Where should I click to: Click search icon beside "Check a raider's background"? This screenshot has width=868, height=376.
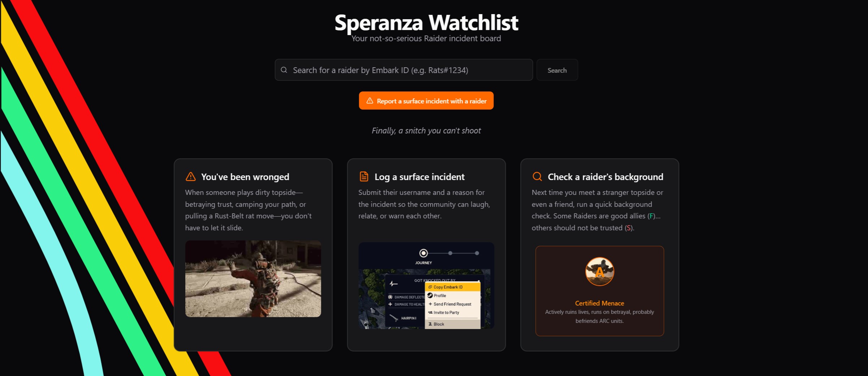tap(537, 176)
